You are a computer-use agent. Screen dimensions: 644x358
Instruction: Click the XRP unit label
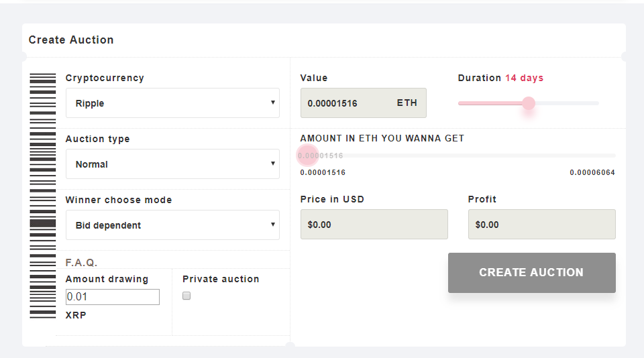tap(76, 315)
